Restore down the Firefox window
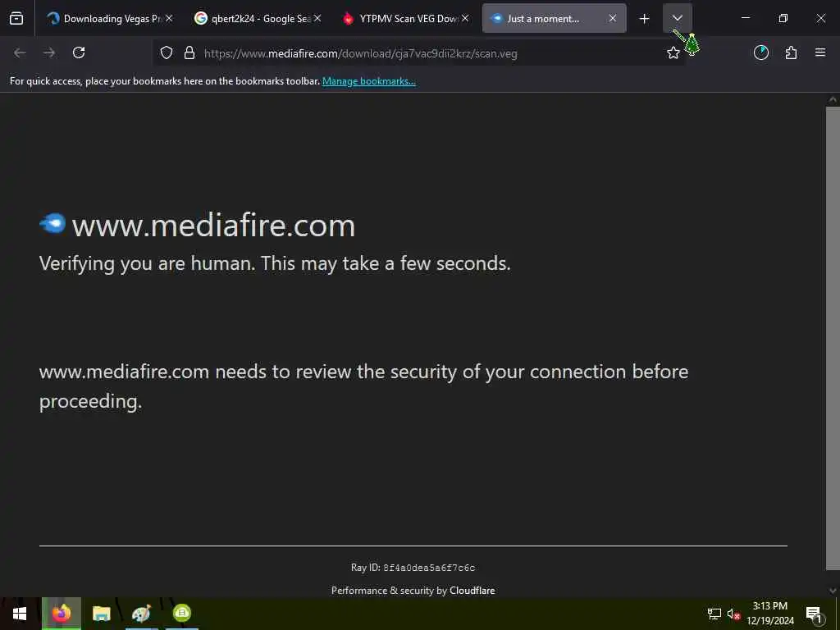 [783, 18]
